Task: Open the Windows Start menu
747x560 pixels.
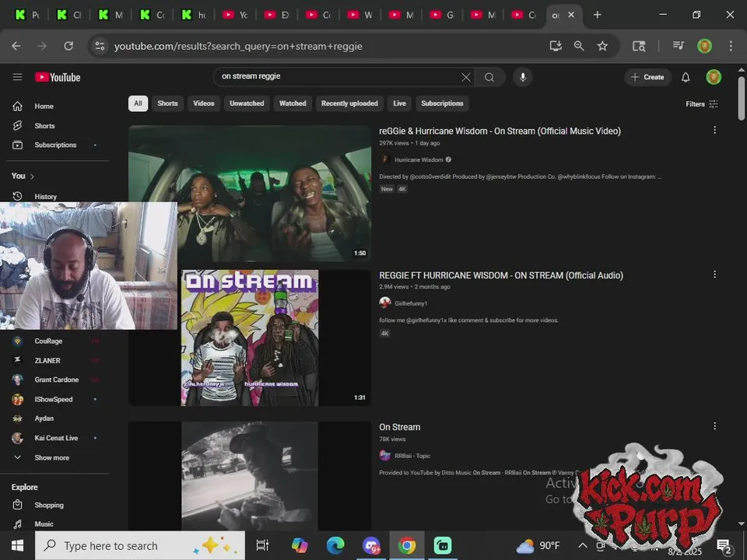Action: point(18,546)
